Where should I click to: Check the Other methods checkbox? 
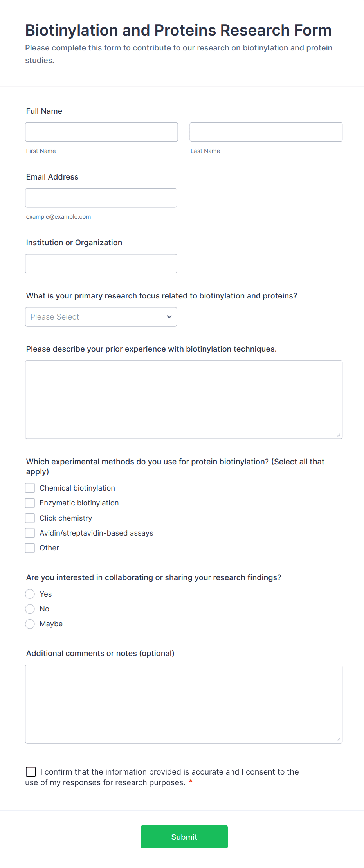coord(30,548)
